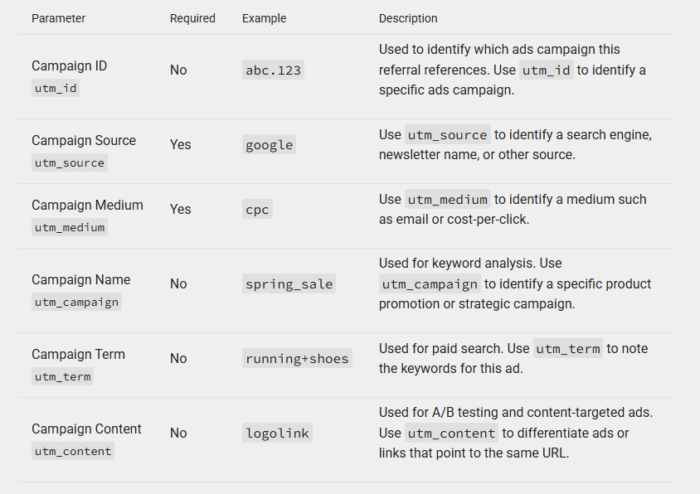Click the Campaign ID parameter name
The height and width of the screenshot is (494, 700).
tap(69, 66)
